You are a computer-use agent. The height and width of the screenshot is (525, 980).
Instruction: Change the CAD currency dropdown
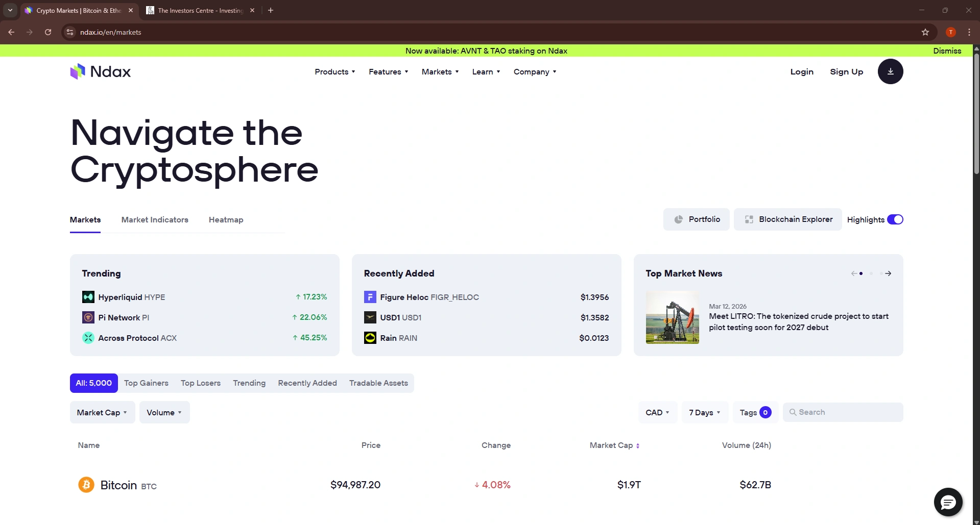pyautogui.click(x=658, y=412)
